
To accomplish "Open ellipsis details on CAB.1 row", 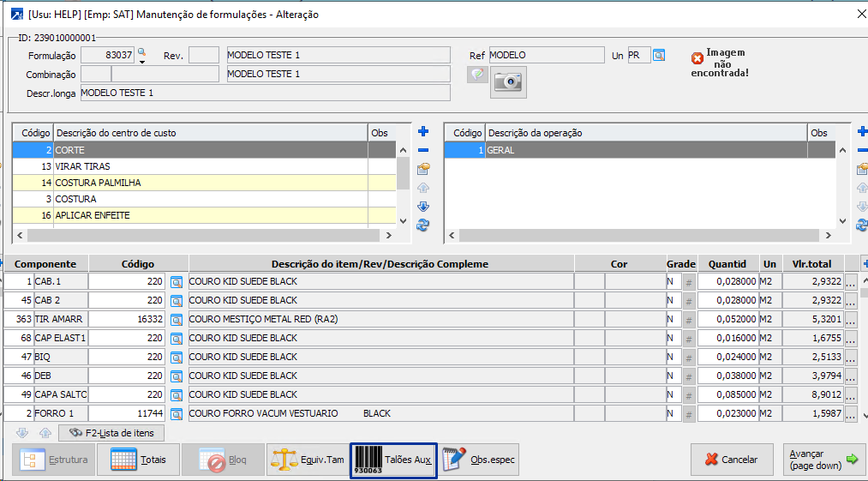I will coord(851,283).
